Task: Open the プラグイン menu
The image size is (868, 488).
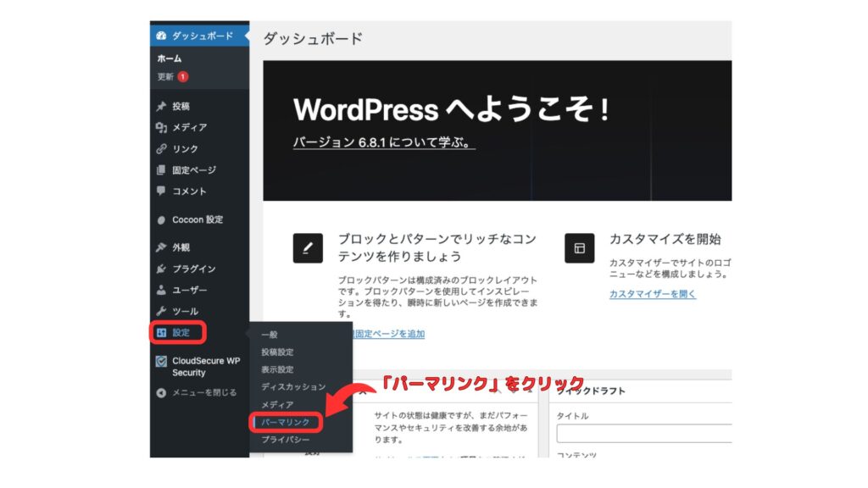Action: point(194,269)
